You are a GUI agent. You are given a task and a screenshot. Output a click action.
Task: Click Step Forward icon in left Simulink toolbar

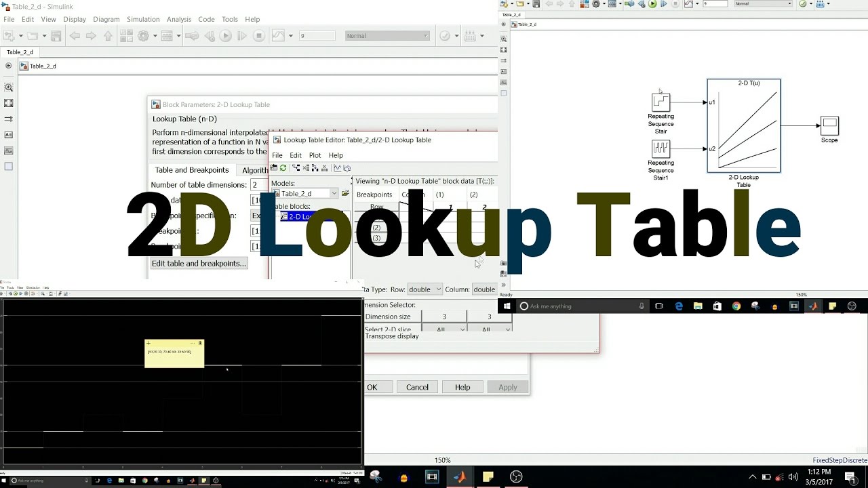click(242, 36)
